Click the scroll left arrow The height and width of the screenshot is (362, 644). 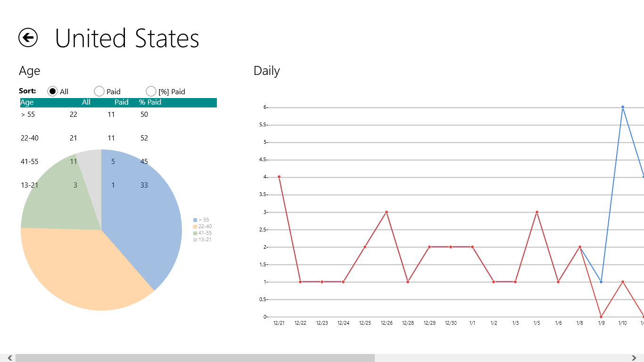pos(9,358)
